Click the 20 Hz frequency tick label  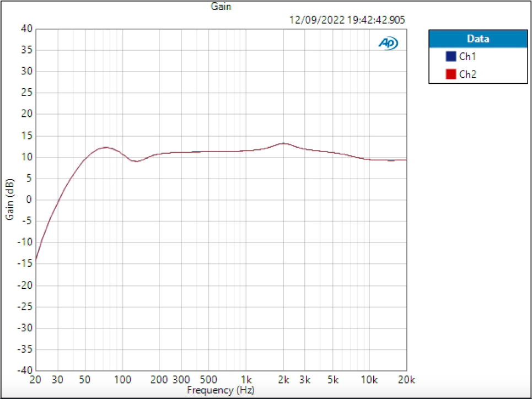point(35,379)
